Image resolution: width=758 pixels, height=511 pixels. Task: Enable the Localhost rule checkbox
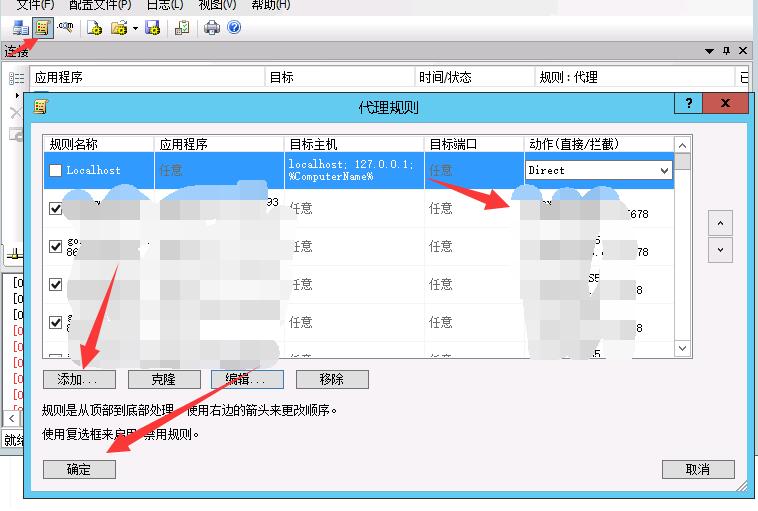pos(56,171)
